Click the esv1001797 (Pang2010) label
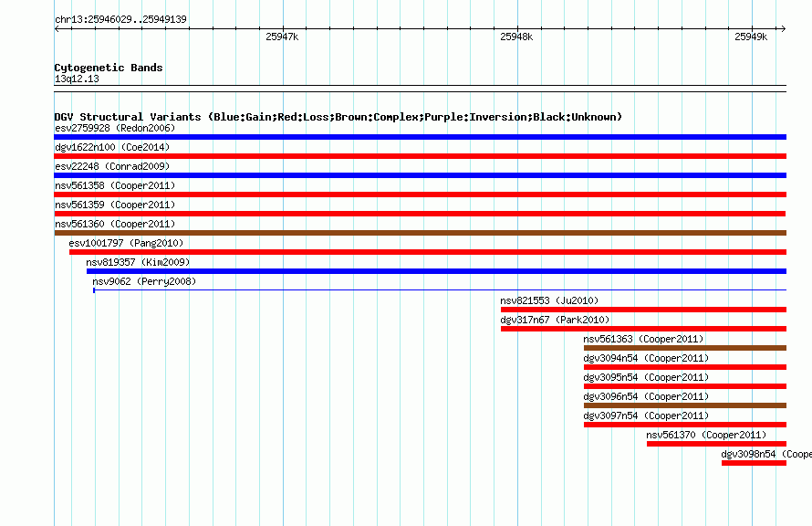Screen dimensions: 812x526 coord(126,243)
